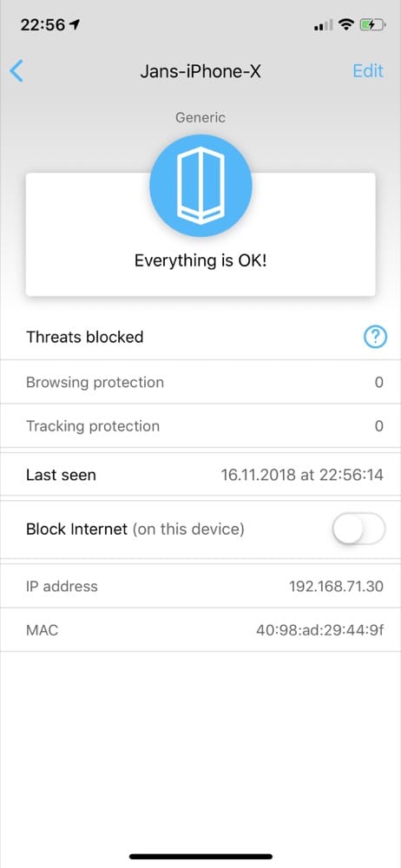Tap the Last seen timestamp
401x868 pixels.
click(x=302, y=475)
